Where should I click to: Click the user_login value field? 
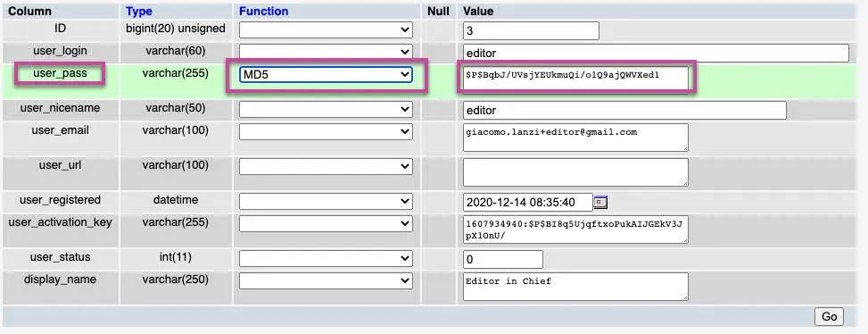click(x=656, y=54)
